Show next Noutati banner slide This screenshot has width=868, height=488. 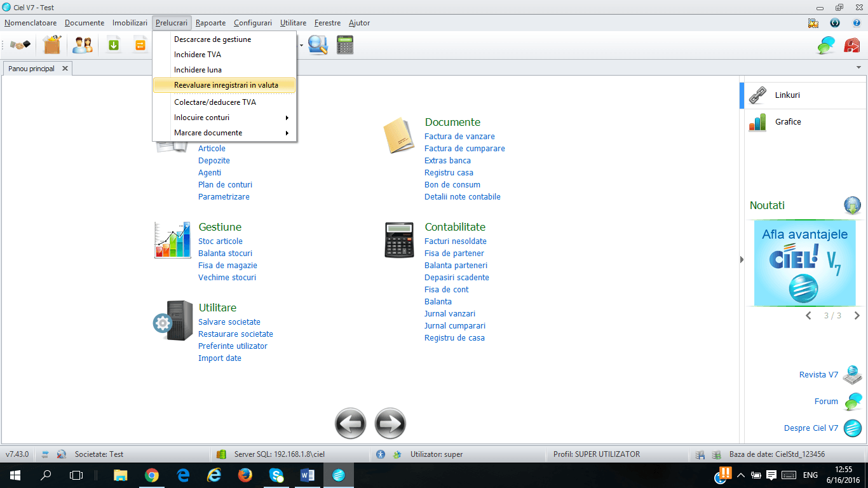(857, 315)
